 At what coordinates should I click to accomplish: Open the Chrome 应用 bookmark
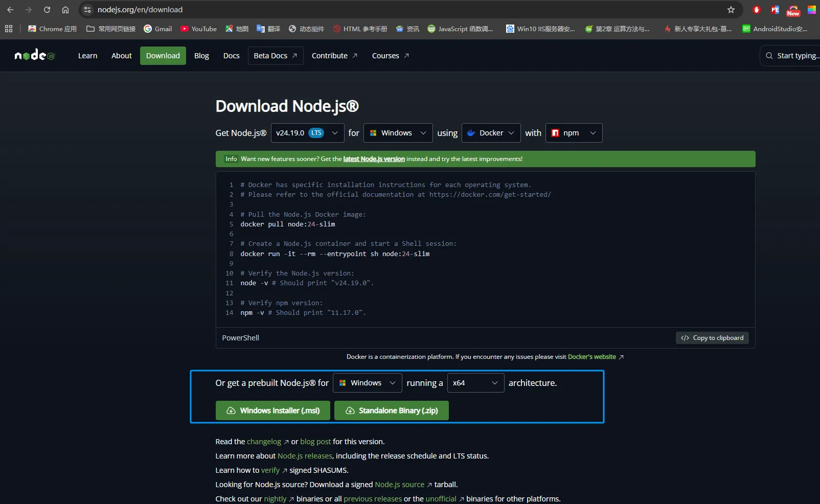pos(52,29)
